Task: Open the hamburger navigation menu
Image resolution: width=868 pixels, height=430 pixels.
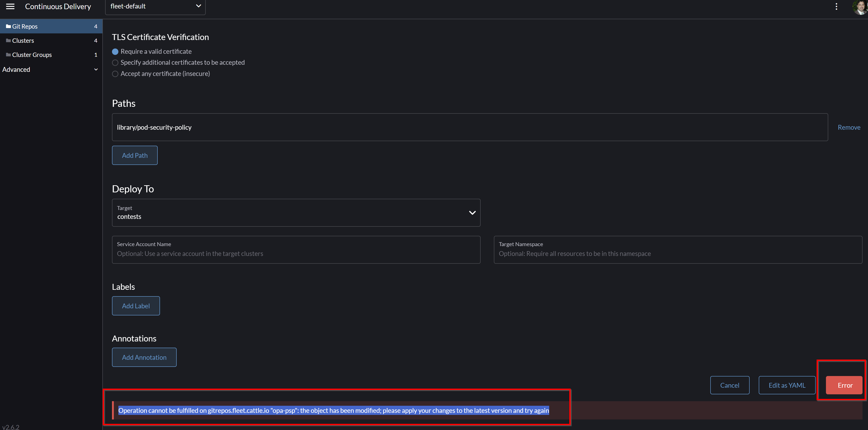Action: point(10,6)
